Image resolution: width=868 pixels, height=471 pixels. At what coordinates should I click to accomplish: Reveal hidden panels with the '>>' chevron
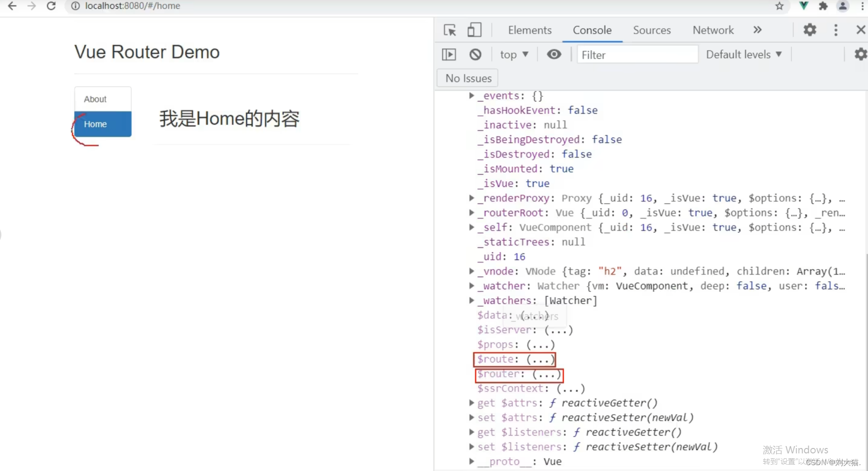click(x=757, y=30)
